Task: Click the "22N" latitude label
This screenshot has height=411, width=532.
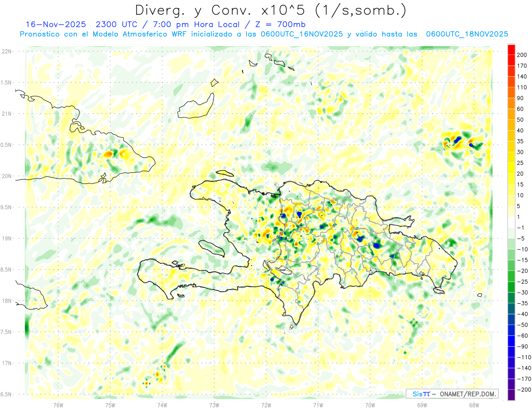Action: (x=7, y=51)
